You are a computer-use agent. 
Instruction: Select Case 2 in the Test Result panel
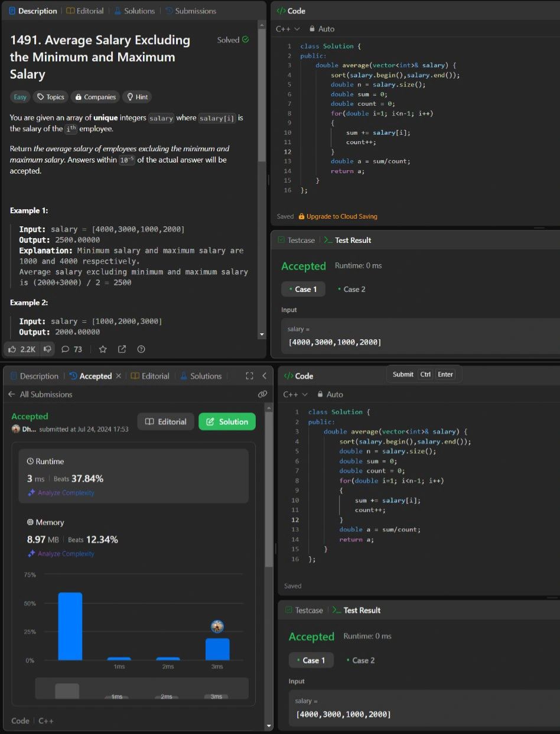click(351, 289)
